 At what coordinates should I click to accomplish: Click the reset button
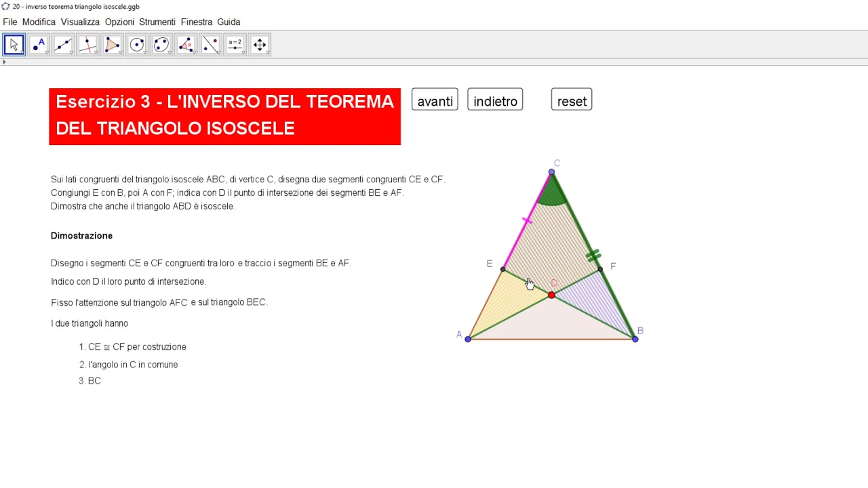(572, 100)
